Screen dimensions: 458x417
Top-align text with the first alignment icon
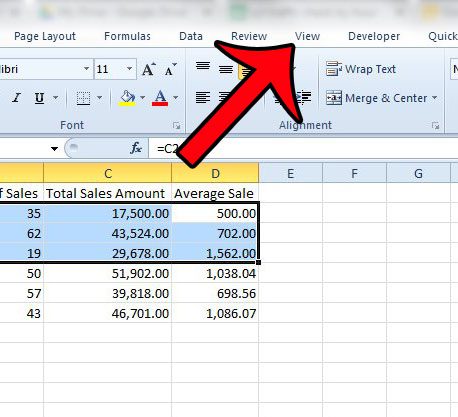[x=203, y=67]
